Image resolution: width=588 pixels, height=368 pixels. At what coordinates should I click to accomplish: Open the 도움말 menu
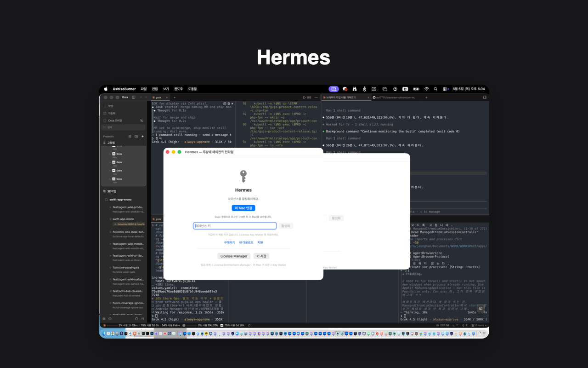pos(192,89)
